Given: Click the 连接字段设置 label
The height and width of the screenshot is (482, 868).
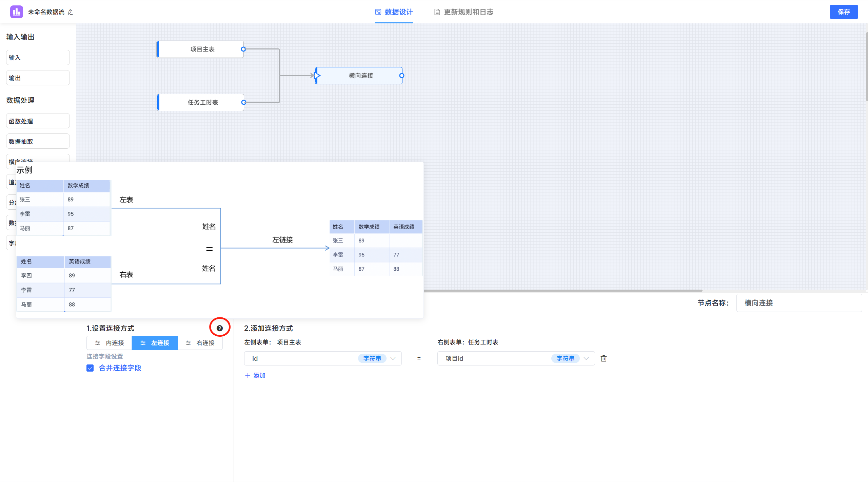Looking at the screenshot, I should [x=105, y=356].
